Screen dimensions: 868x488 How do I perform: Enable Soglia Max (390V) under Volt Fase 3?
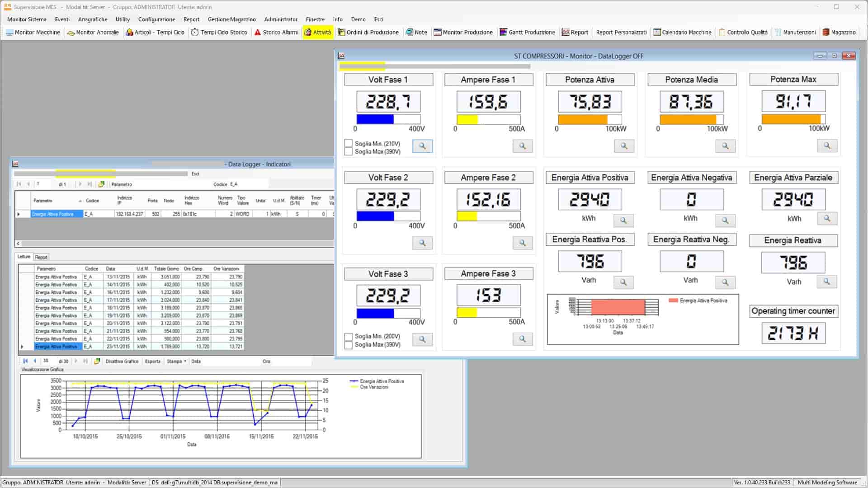348,345
